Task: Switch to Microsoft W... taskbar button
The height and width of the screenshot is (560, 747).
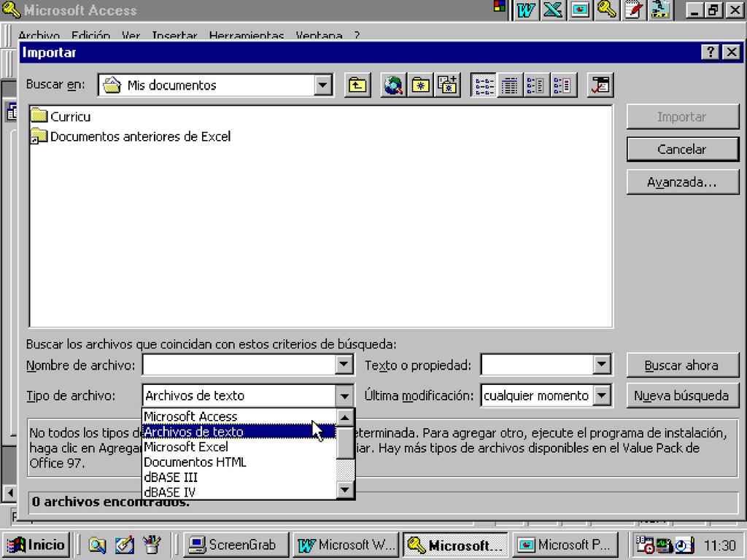Action: [345, 545]
